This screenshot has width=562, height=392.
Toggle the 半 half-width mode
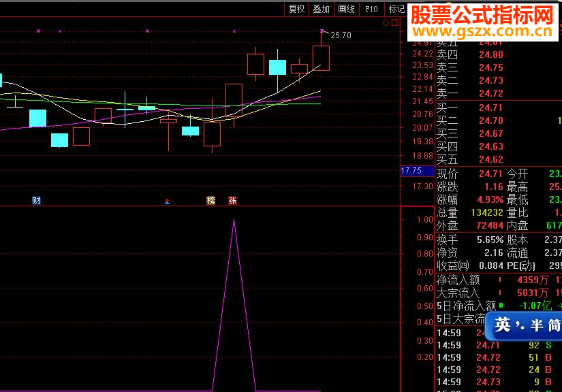pos(537,325)
